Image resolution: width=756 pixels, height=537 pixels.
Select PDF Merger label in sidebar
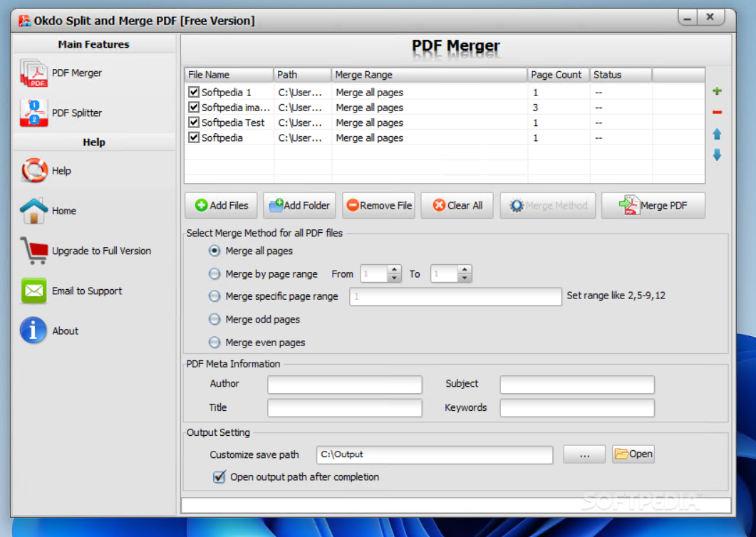point(77,73)
